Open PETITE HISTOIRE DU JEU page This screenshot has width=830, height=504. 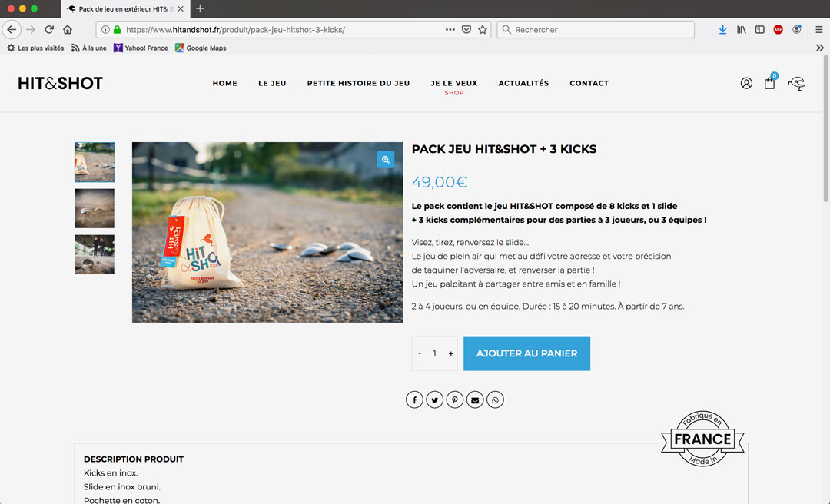(358, 83)
